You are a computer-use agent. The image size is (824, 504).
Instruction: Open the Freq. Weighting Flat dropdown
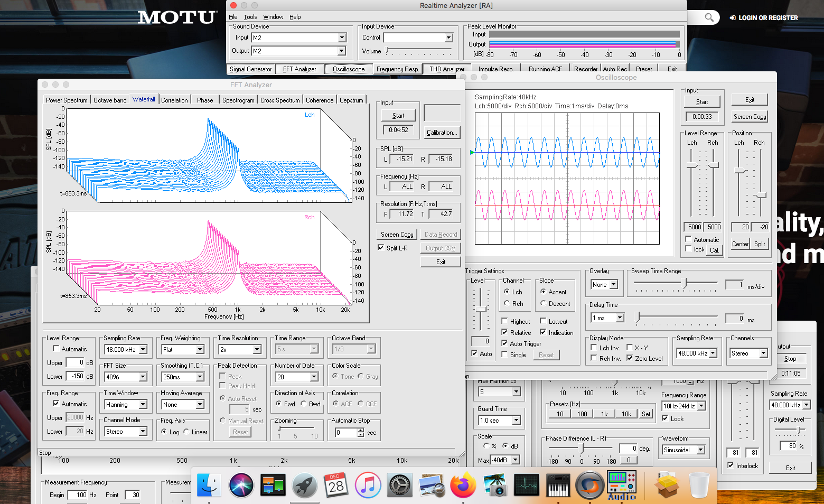[183, 349]
